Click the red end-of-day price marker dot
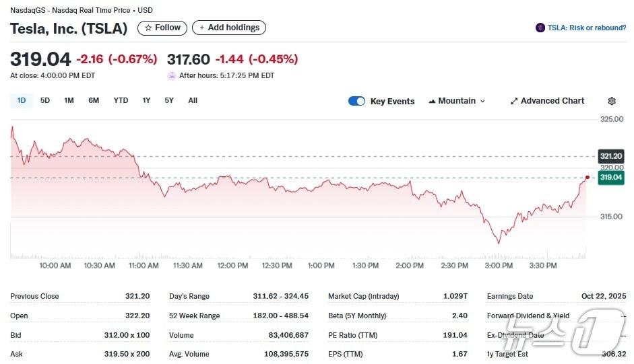 [x=588, y=177]
